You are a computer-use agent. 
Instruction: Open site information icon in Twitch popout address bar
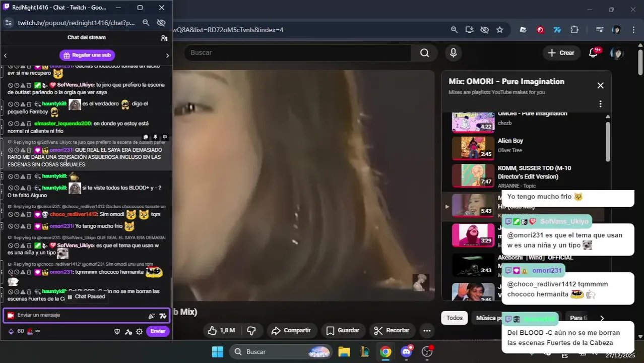click(8, 23)
